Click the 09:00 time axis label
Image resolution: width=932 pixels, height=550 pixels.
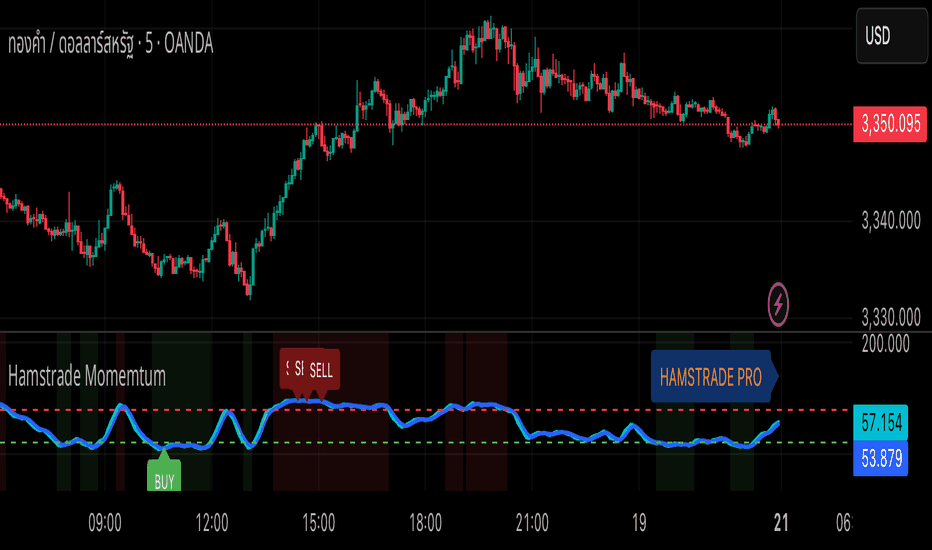tap(105, 523)
